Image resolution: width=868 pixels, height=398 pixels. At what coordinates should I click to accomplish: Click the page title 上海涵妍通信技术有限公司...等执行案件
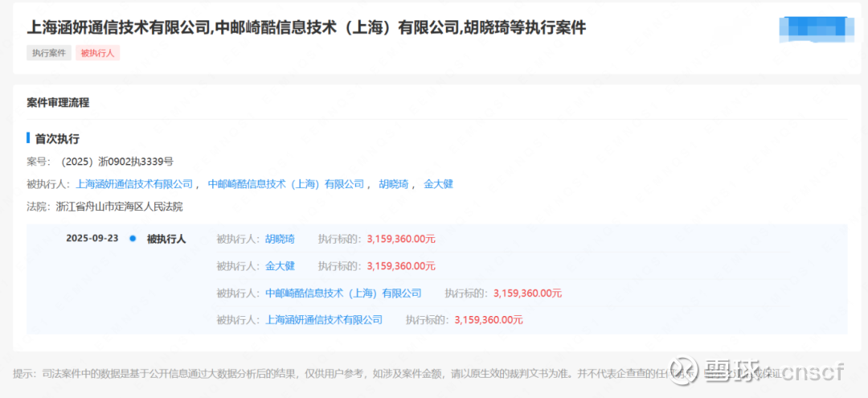(306, 27)
